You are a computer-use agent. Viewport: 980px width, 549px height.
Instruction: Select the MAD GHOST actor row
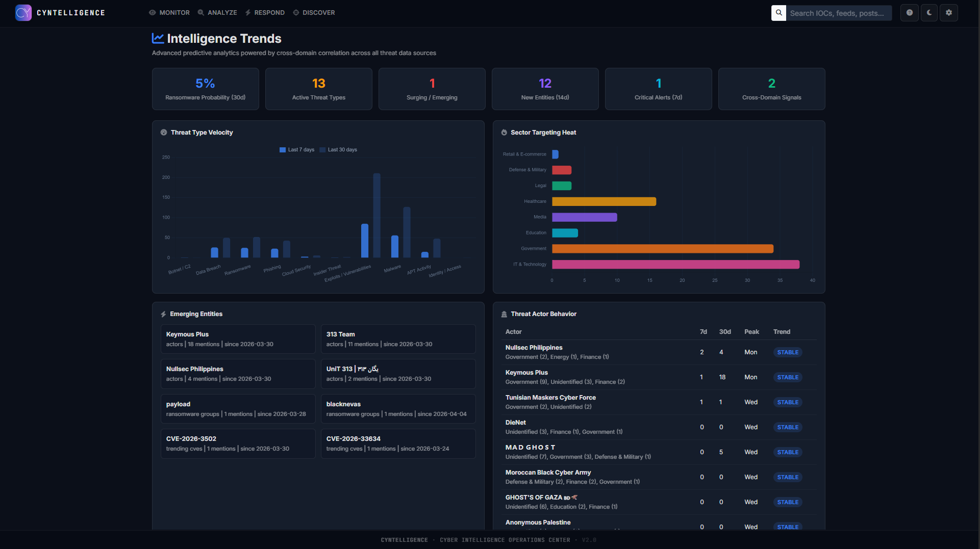click(659, 452)
